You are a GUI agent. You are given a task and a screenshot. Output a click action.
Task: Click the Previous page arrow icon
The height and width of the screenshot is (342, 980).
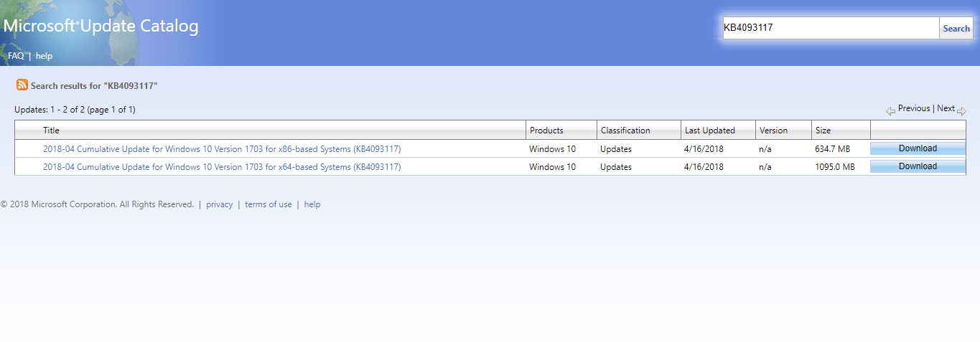pos(891,110)
